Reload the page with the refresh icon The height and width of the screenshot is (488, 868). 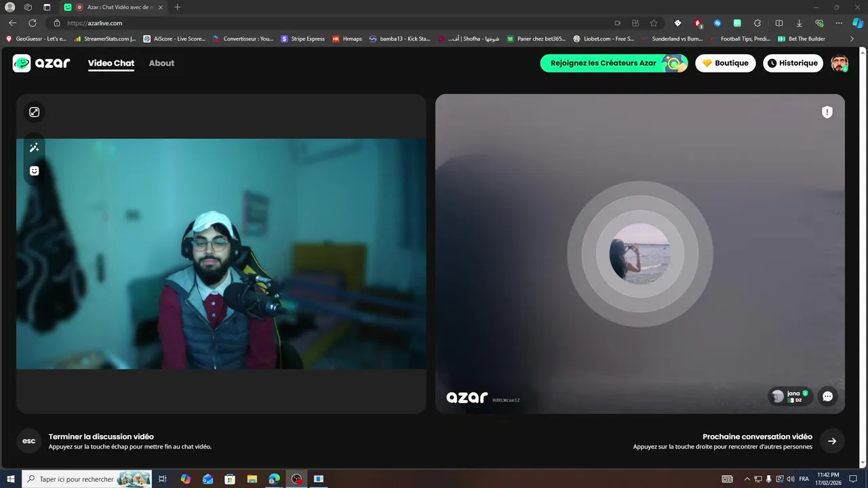(32, 23)
